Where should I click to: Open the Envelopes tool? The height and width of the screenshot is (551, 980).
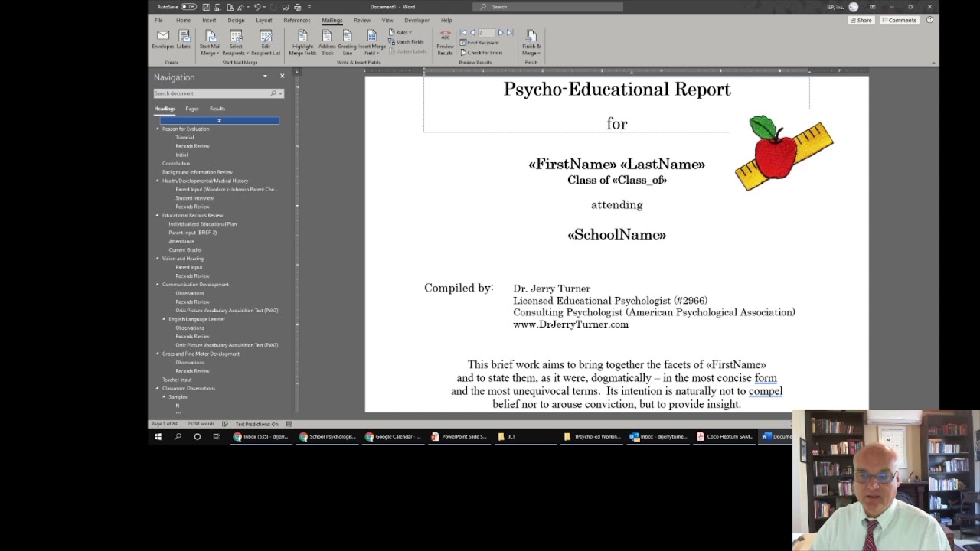click(162, 40)
